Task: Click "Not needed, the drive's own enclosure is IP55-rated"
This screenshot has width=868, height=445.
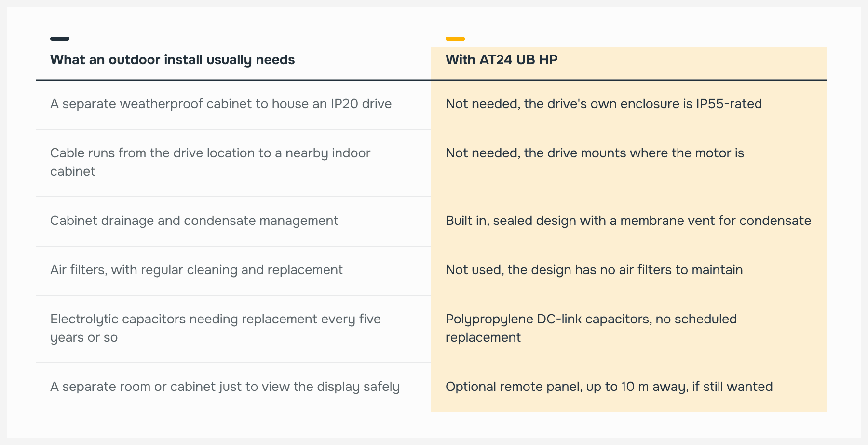Action: pyautogui.click(x=604, y=104)
